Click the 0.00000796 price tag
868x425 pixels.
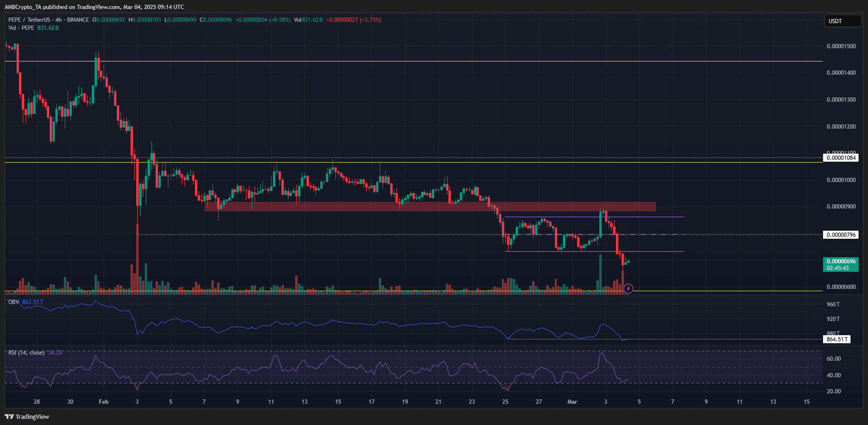tap(841, 235)
